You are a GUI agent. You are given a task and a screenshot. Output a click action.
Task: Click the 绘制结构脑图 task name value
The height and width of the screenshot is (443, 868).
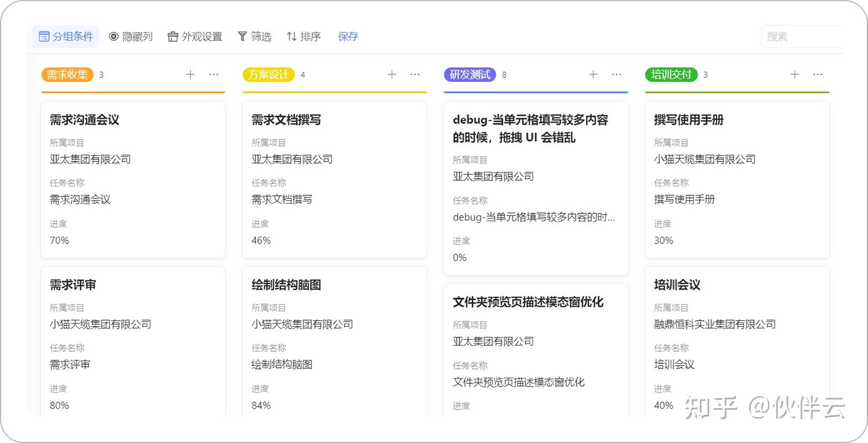pyautogui.click(x=282, y=365)
